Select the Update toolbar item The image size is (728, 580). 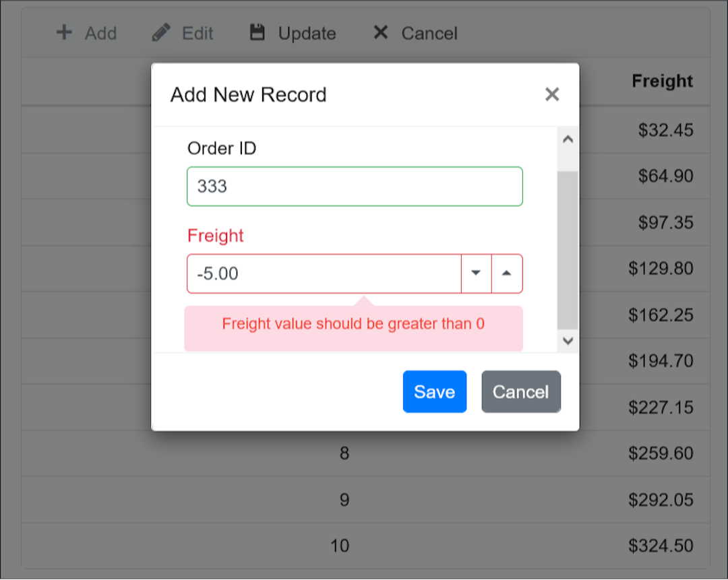(x=293, y=32)
